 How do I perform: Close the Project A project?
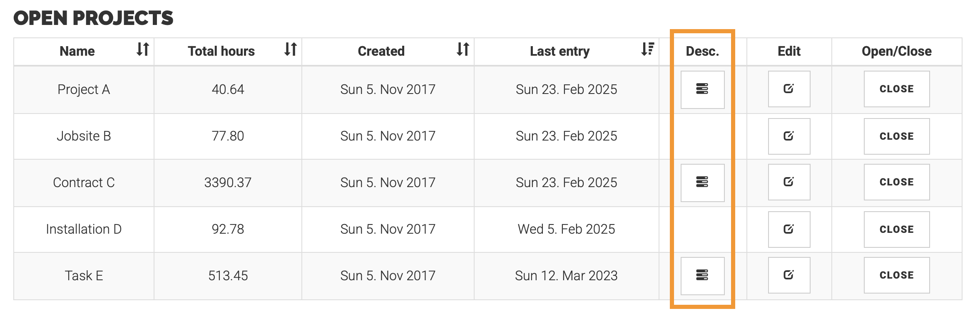point(896,89)
